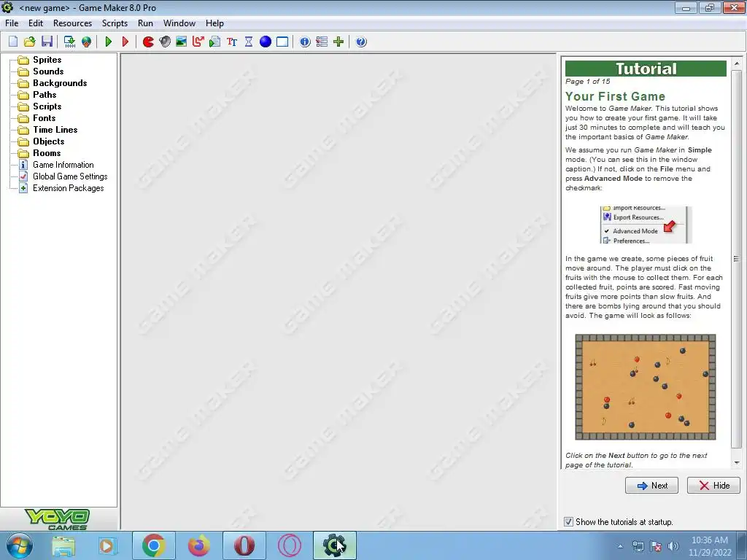Screen dimensions: 747x560
Task: Run in debug mode with the red arrow
Action: [125, 42]
